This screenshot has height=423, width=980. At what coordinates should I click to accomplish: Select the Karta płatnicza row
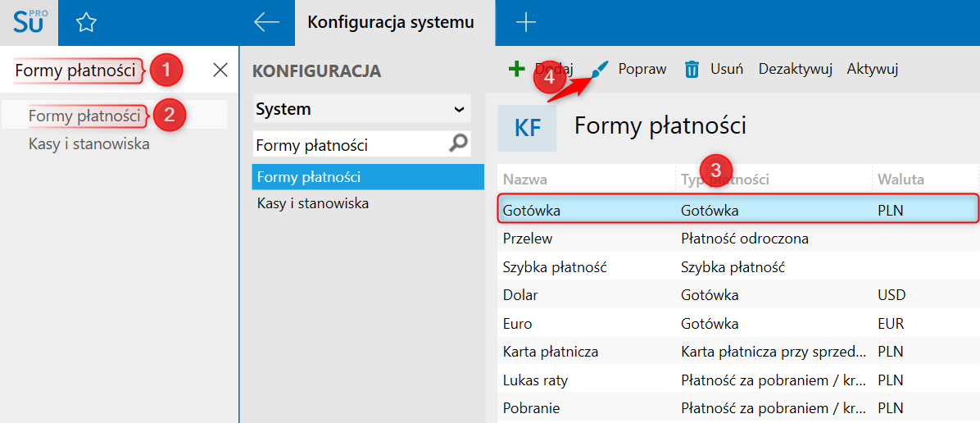(551, 352)
